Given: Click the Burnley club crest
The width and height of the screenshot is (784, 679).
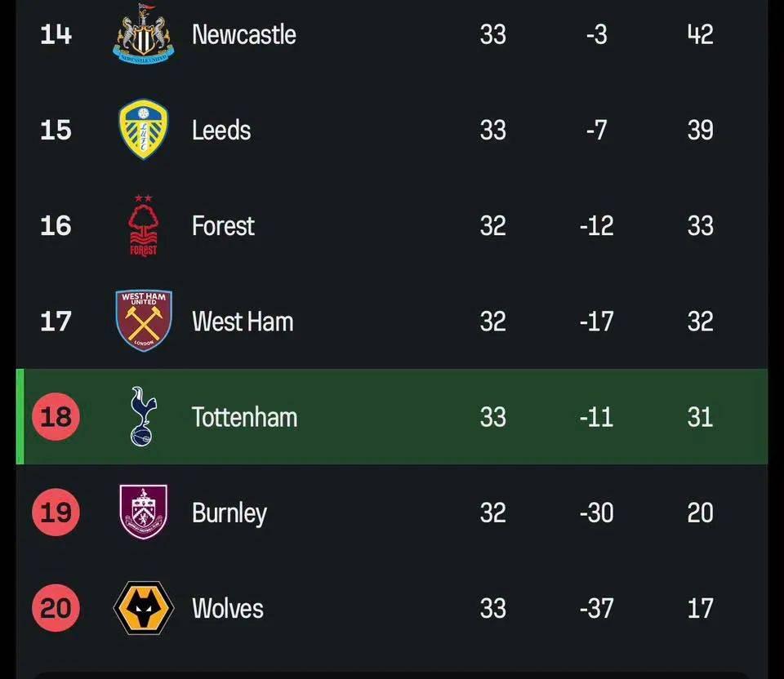Looking at the screenshot, I should [144, 513].
